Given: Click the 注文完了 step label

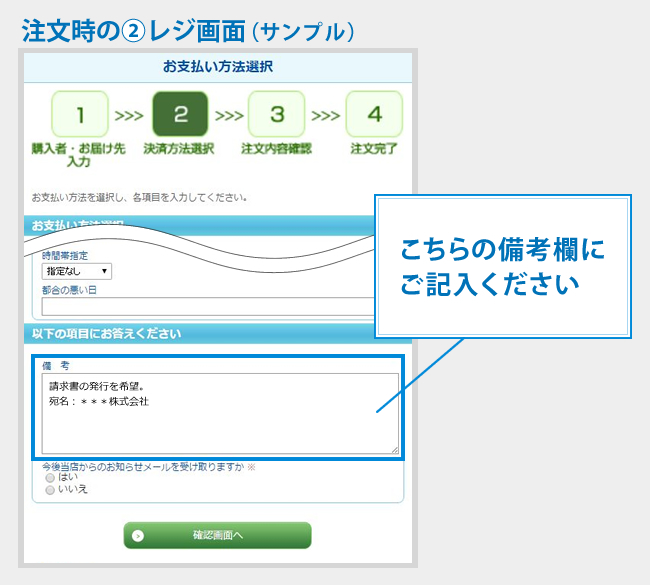Looking at the screenshot, I should coord(374,148).
